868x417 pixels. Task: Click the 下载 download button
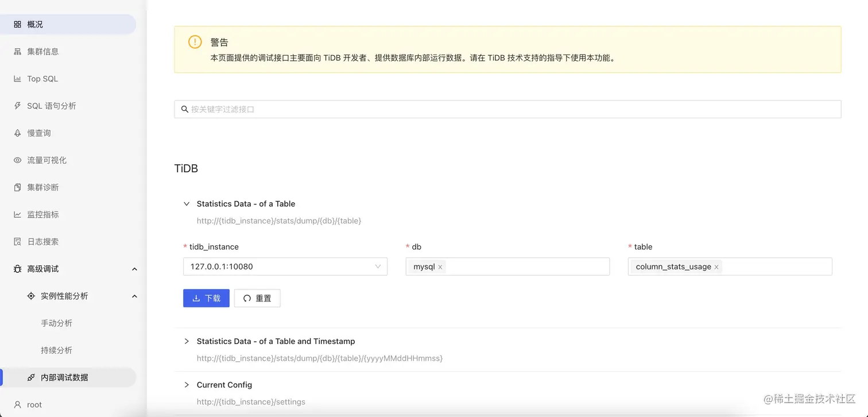(206, 298)
